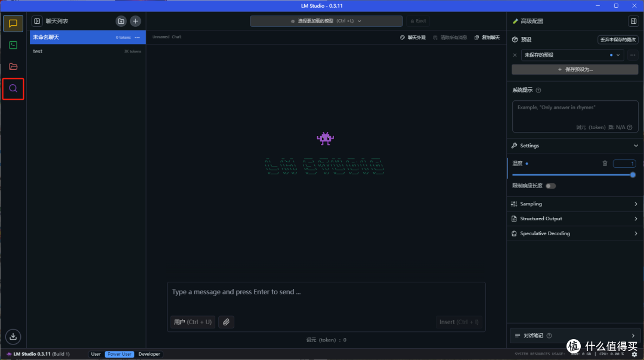Select the 未命名聊天 chat
The width and height of the screenshot is (644, 360).
pyautogui.click(x=88, y=38)
